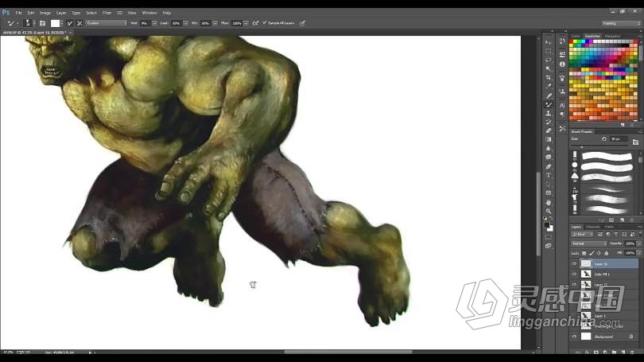Open the tool preset picker arrow
This screenshot has width=644, height=362.
point(17,23)
